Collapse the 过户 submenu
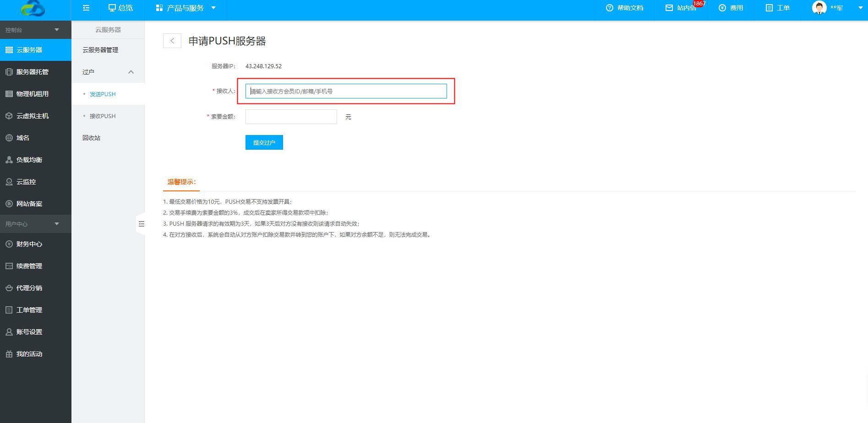 tap(131, 72)
